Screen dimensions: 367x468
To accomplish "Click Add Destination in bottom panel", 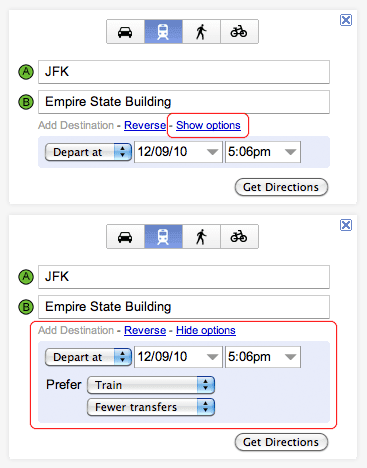I will [x=76, y=330].
